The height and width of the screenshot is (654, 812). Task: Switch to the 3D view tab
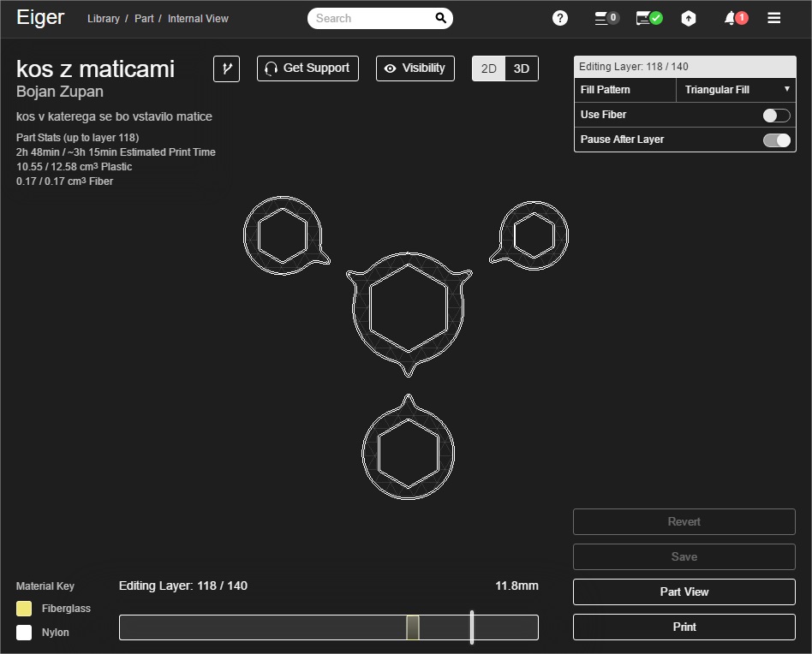pos(521,69)
